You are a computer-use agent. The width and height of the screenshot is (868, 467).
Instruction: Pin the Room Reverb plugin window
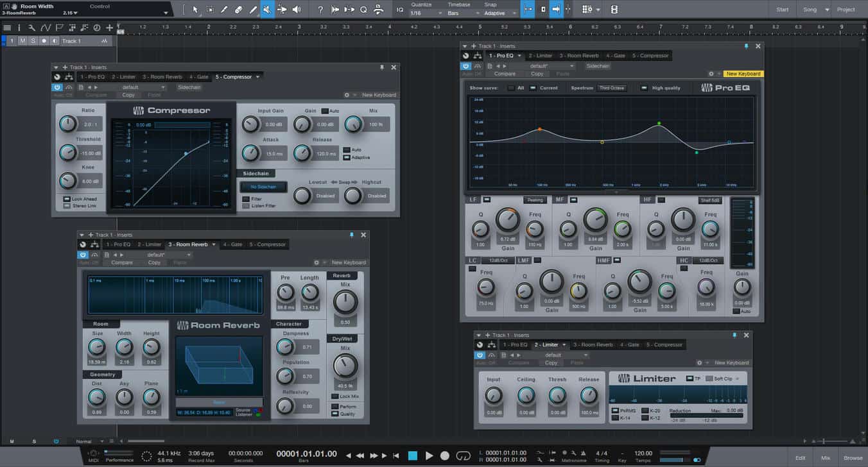[351, 235]
